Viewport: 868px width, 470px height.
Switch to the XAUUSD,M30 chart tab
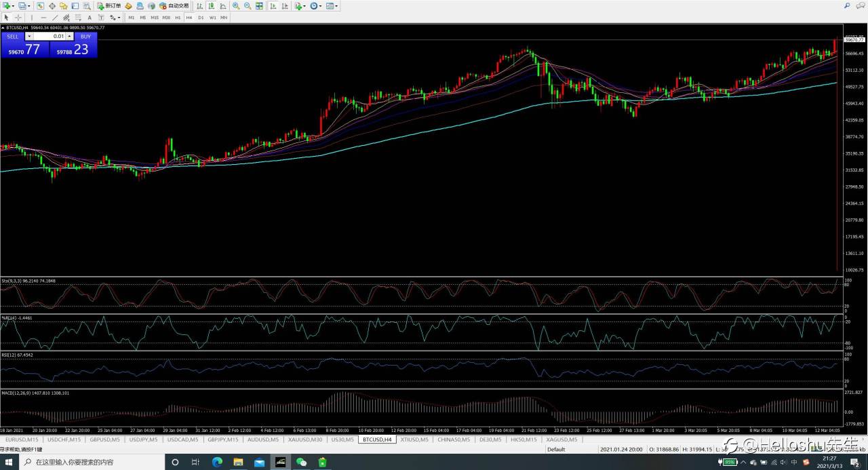[305, 439]
